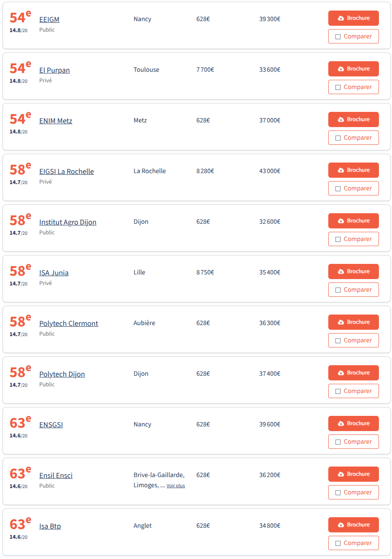Click the brochure download icon for ISA Junia
Screen dimensions: 392x559
click(x=341, y=271)
